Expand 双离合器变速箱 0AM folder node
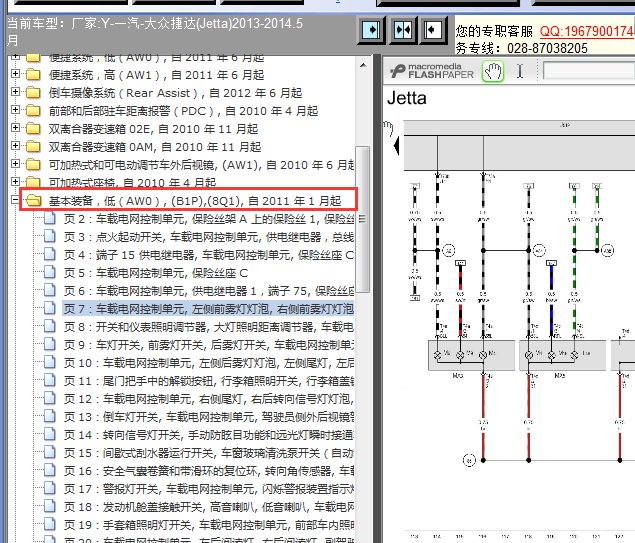The image size is (635, 543). click(15, 146)
